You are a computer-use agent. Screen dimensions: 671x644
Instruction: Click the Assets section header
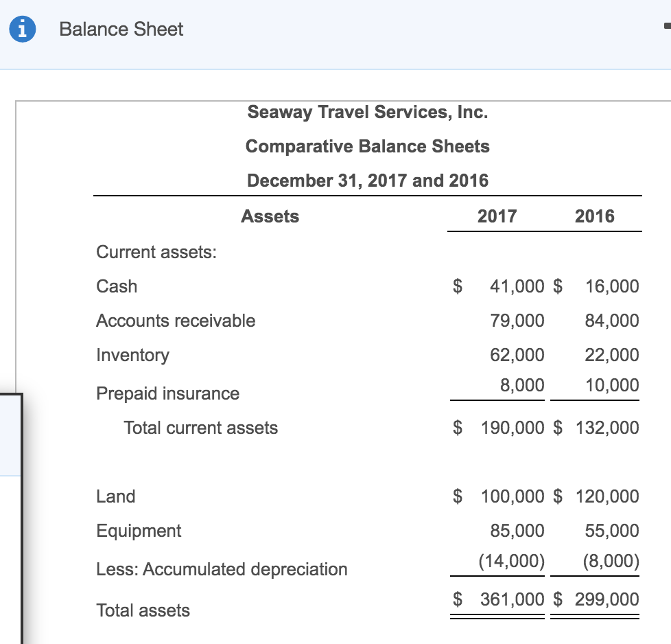[x=270, y=216]
